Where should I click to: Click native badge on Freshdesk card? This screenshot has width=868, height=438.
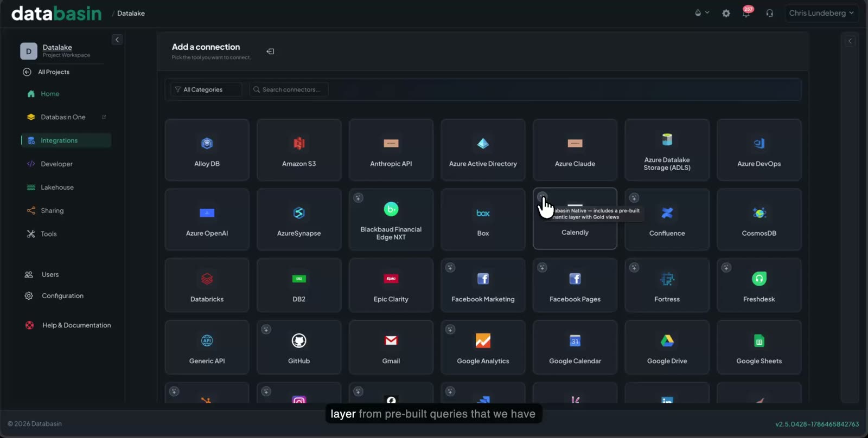726,267
